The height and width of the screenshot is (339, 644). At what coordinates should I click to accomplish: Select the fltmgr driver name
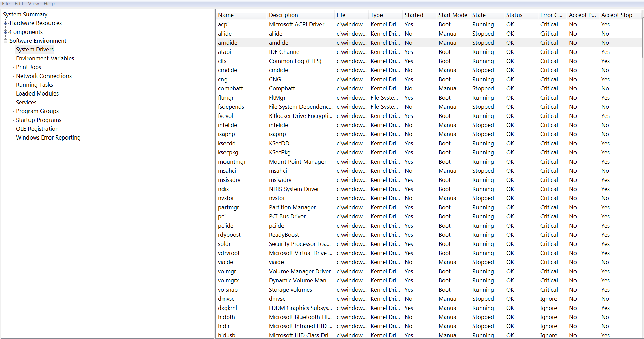[226, 98]
